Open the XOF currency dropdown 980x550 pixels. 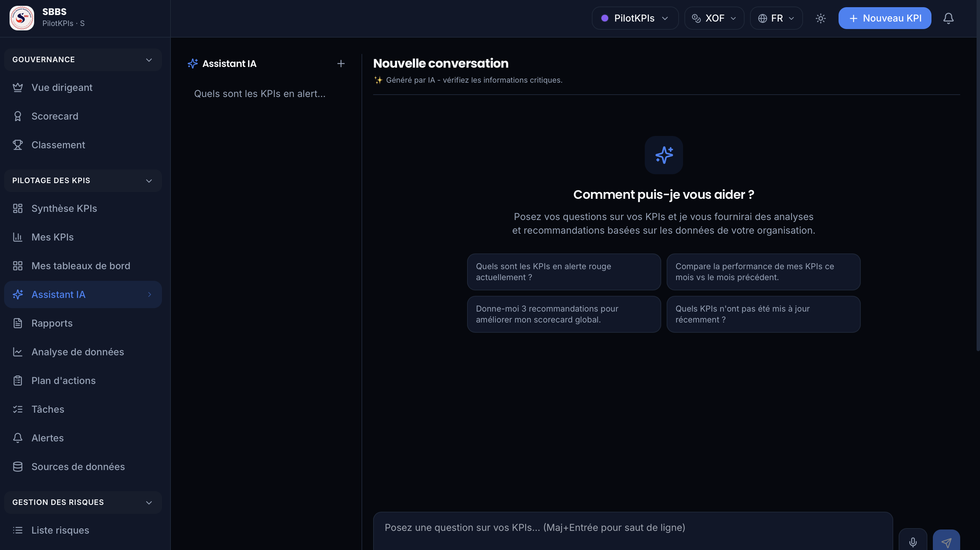(x=714, y=18)
